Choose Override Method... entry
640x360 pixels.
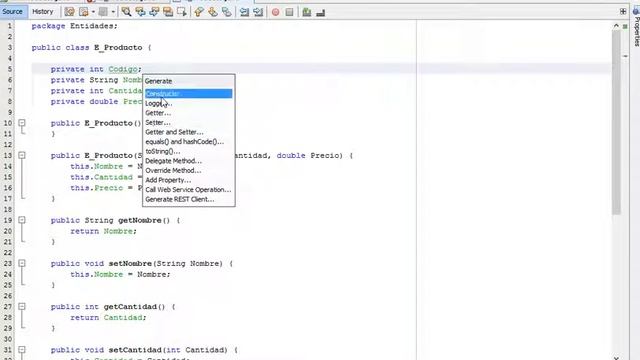pyautogui.click(x=189, y=171)
